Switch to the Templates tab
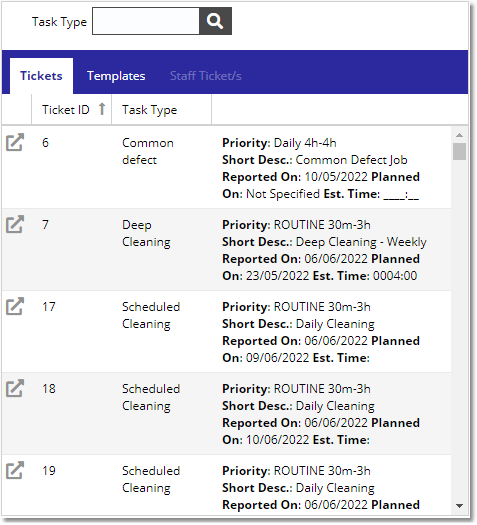The height and width of the screenshot is (525, 477). [116, 76]
